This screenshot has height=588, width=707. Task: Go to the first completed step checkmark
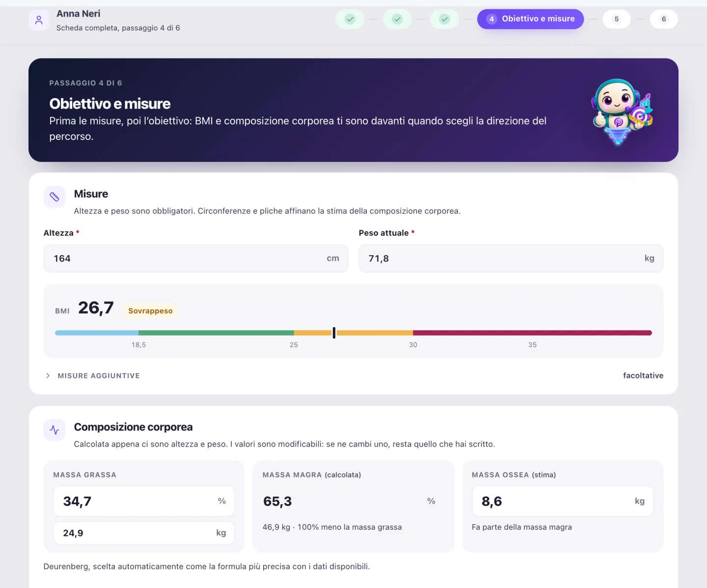click(350, 19)
